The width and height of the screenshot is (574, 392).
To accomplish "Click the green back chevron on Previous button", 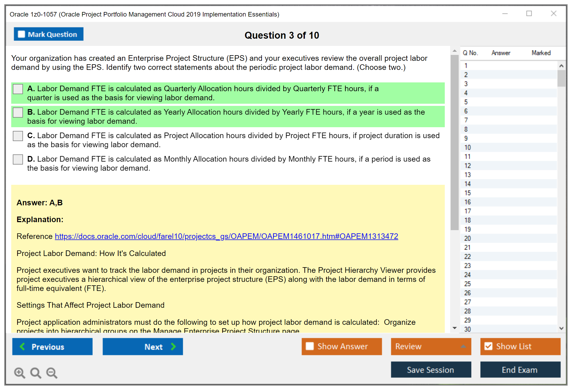I will [23, 347].
